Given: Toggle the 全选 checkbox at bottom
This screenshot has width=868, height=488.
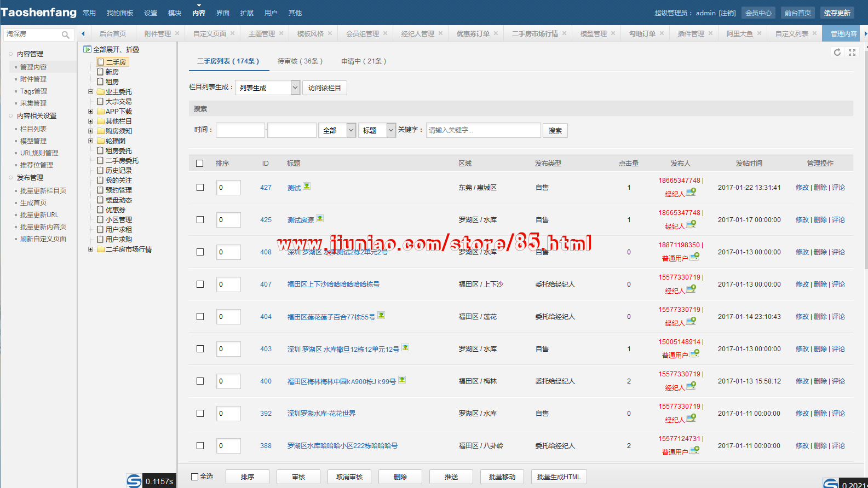Looking at the screenshot, I should (194, 477).
